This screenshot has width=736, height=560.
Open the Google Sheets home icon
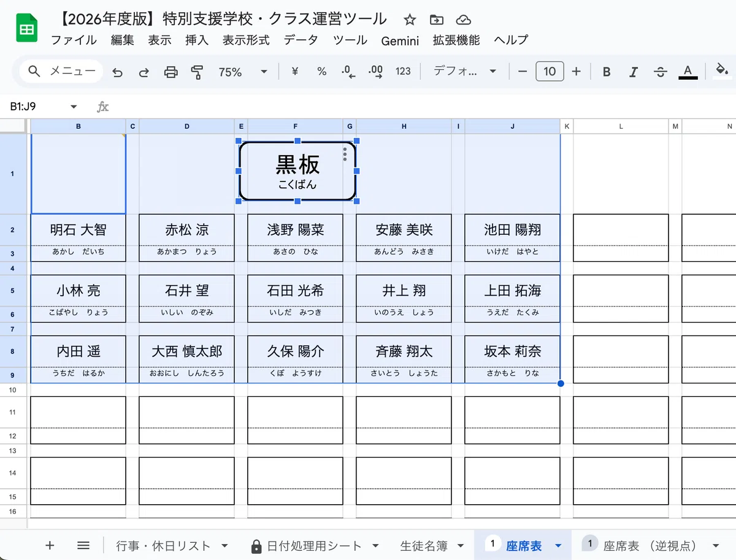(26, 29)
